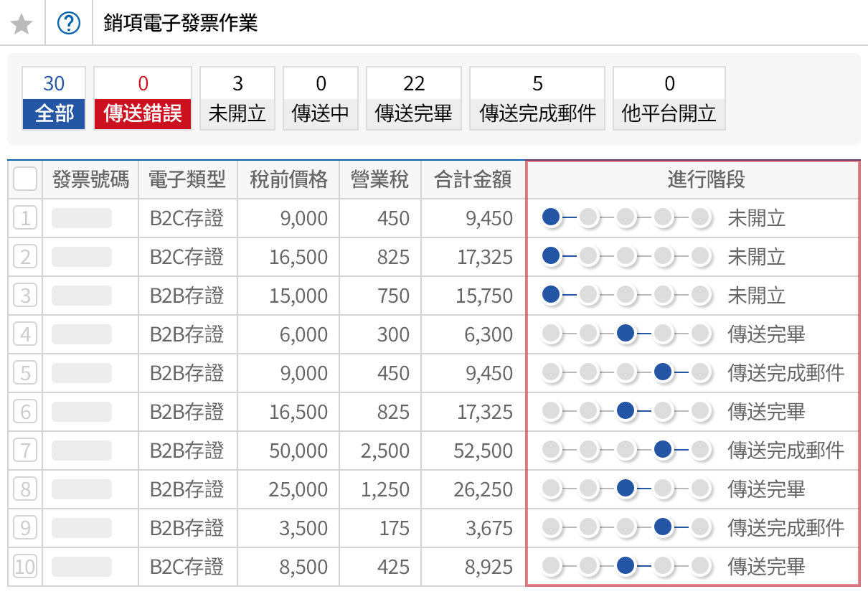The width and height of the screenshot is (868, 594).
Task: Switch to the 傳送完畢 filter tab
Action: (x=413, y=97)
